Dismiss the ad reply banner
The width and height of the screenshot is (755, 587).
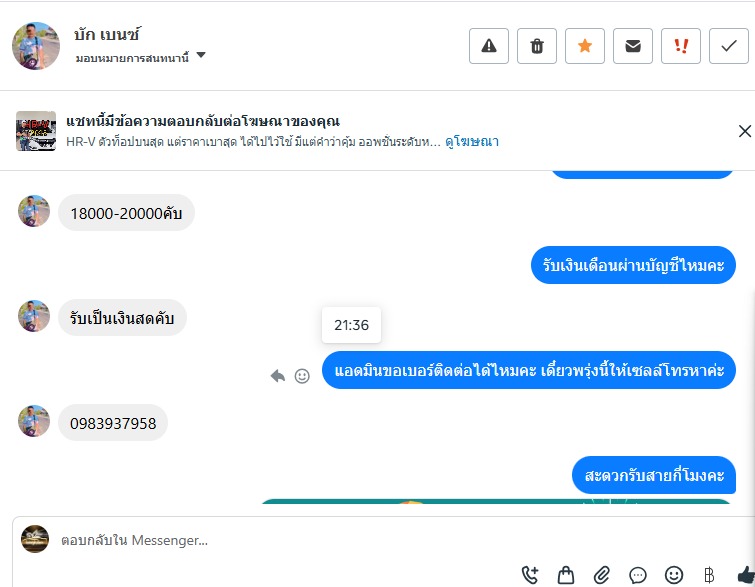[x=744, y=131]
